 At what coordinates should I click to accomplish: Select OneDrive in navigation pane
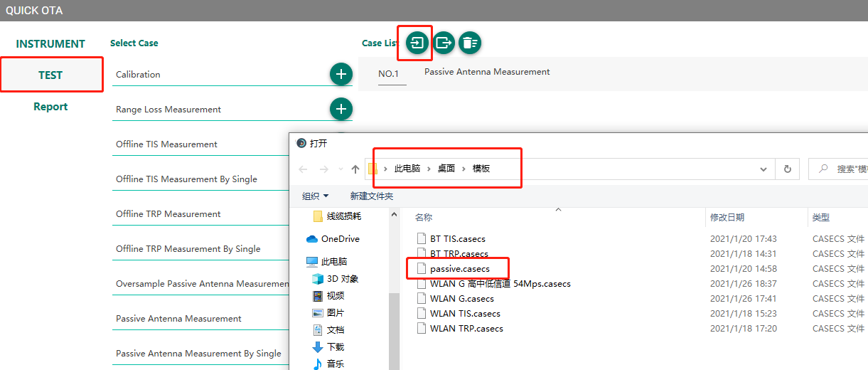tap(333, 239)
